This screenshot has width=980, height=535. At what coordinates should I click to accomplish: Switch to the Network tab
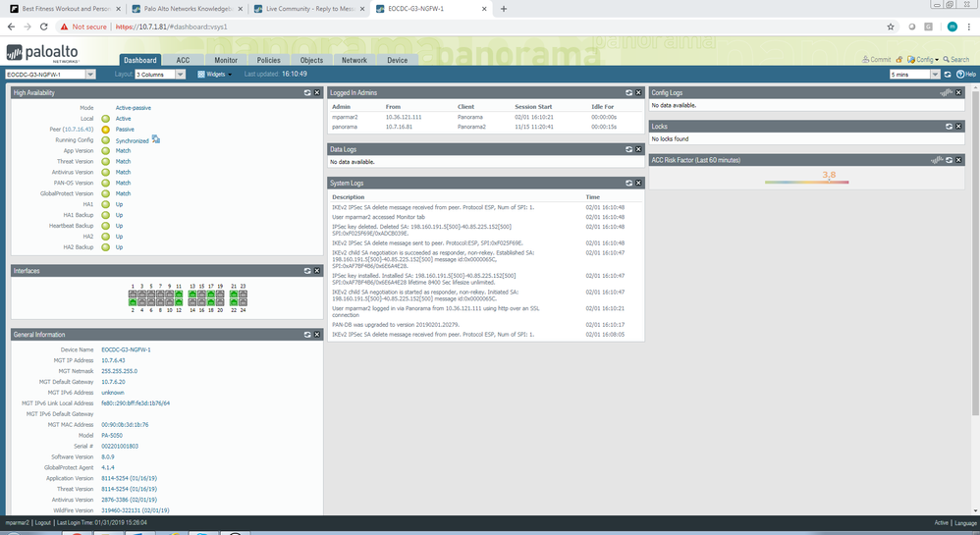point(354,60)
